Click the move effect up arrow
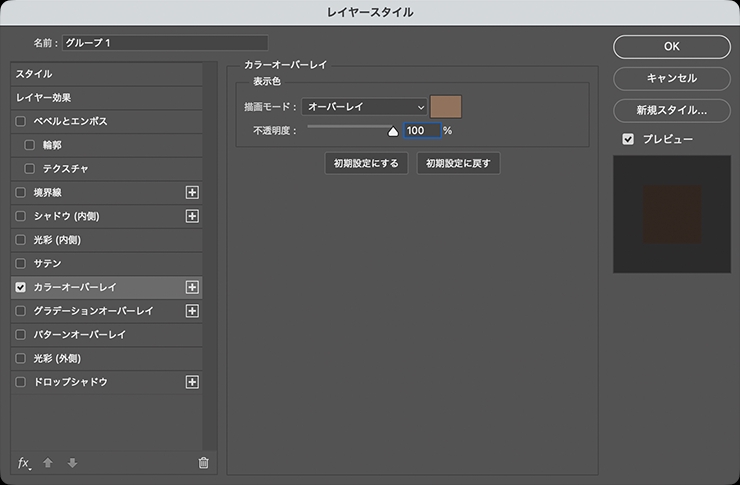Viewport: 740px width, 485px height. [x=48, y=462]
